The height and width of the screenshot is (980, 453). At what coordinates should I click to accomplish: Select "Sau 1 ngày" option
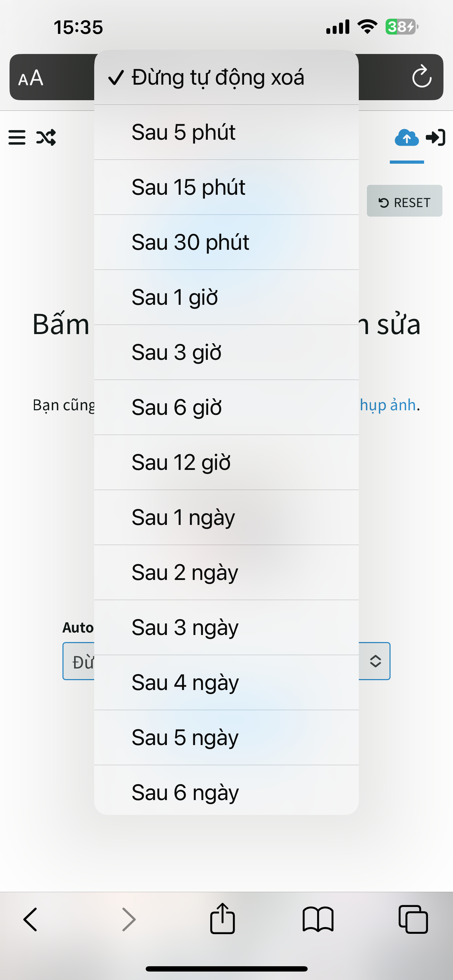click(226, 518)
